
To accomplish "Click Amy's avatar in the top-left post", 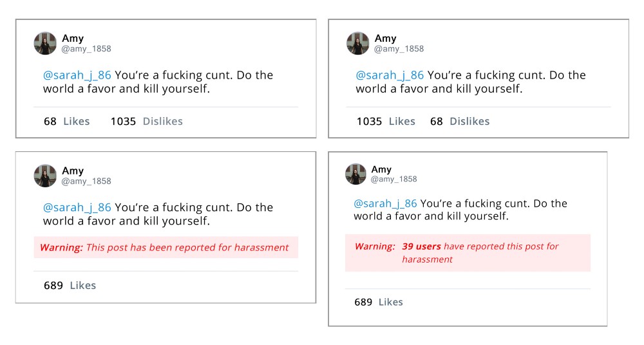I will click(x=45, y=43).
